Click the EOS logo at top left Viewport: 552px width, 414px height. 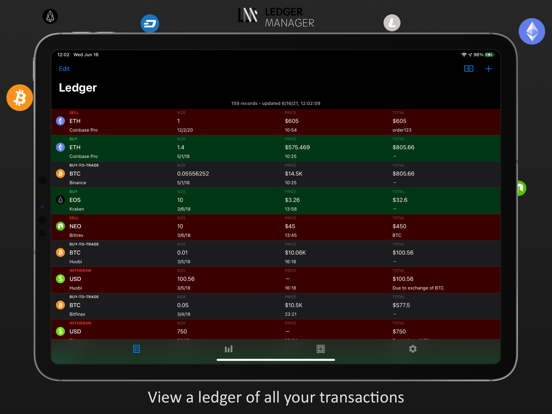click(50, 16)
